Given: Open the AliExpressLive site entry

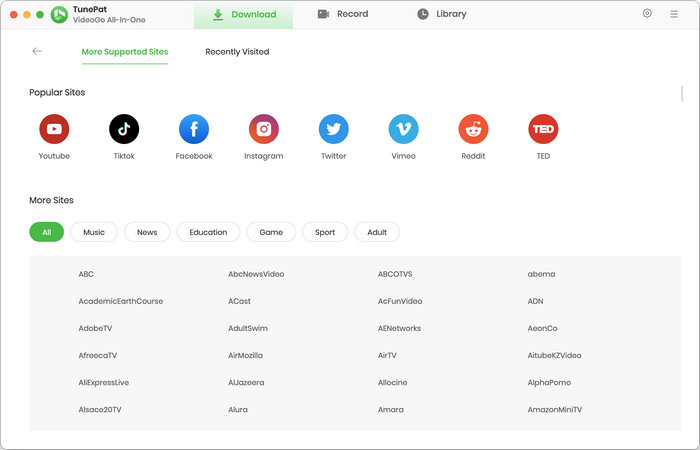Looking at the screenshot, I should 104,383.
